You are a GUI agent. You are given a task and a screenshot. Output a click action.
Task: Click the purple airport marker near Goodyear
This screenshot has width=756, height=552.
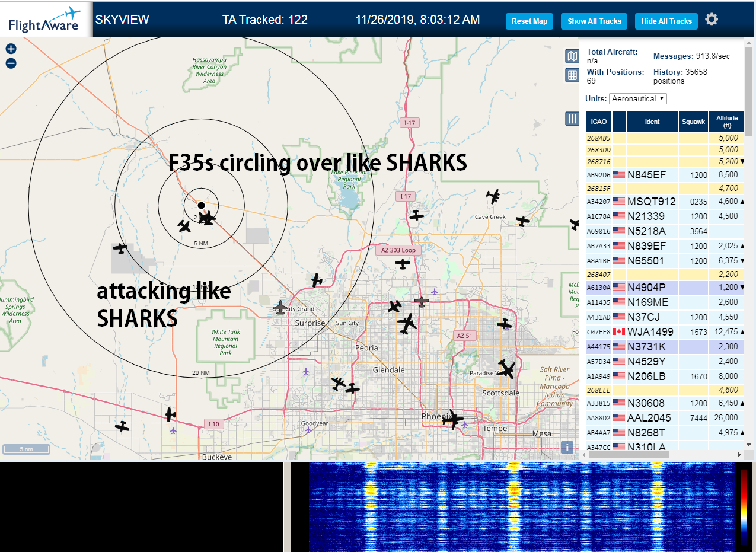click(308, 430)
